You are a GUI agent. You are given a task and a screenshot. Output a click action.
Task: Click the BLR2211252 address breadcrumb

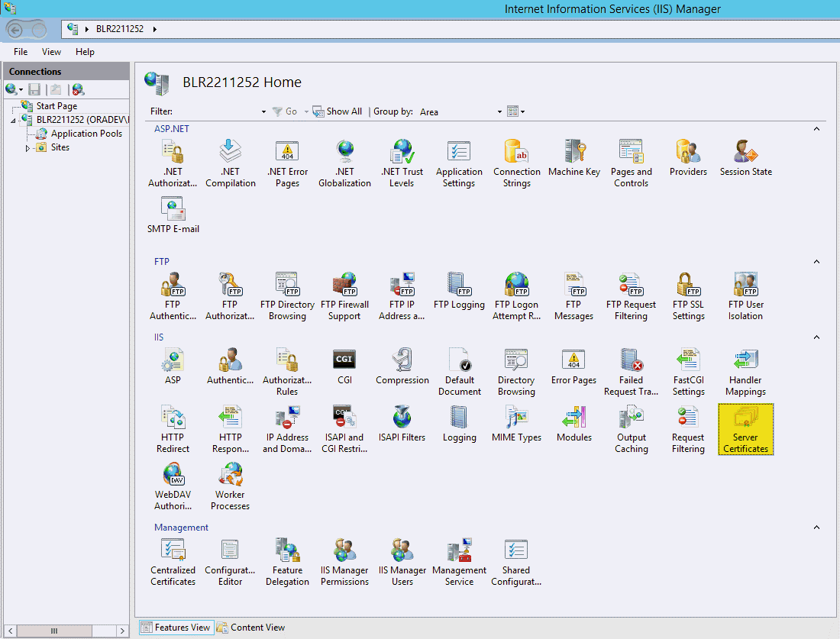119,29
